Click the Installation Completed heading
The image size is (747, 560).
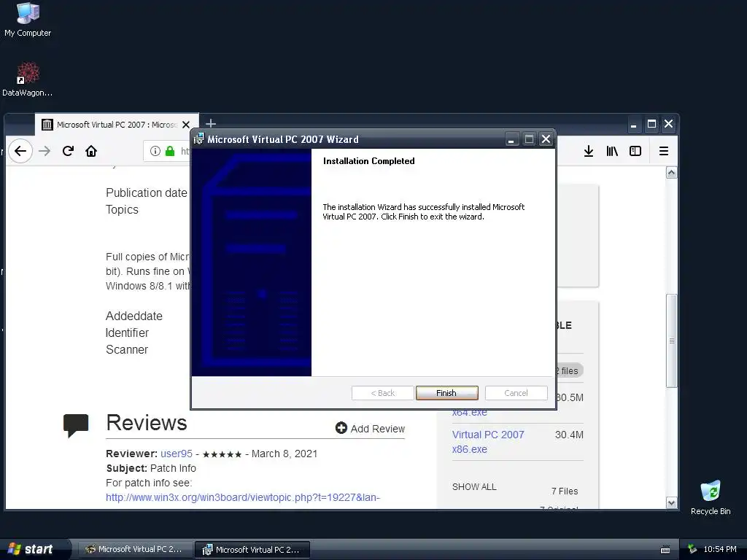368,161
